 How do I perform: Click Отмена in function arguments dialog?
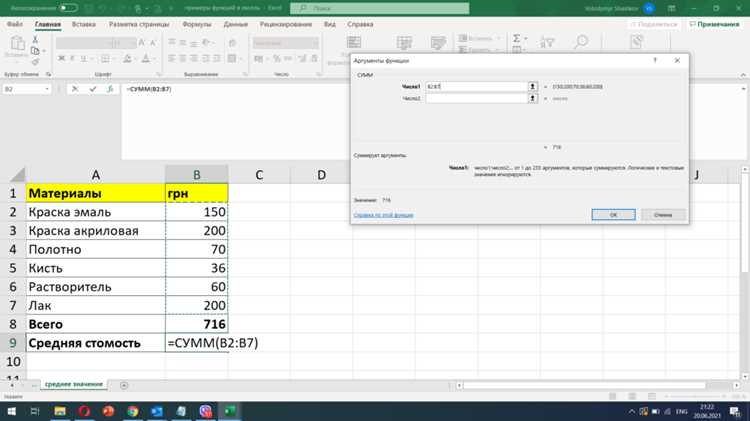[663, 215]
